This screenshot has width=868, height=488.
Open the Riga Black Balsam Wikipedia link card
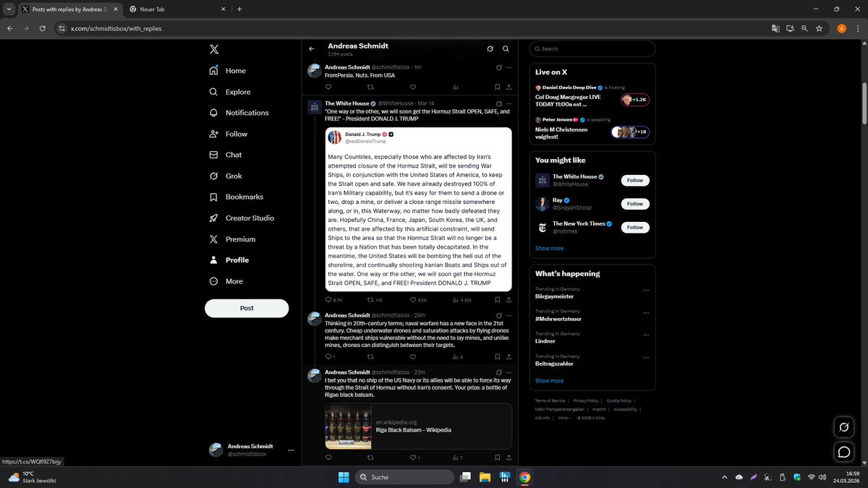(418, 426)
